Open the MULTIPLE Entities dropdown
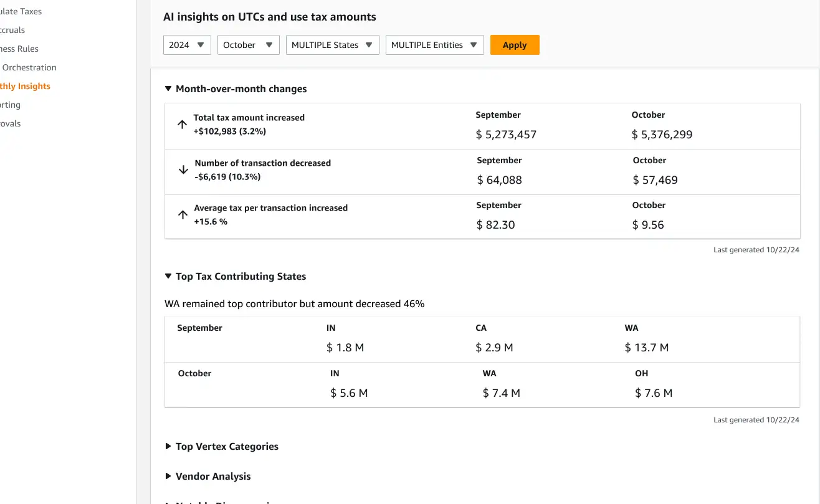 [434, 45]
